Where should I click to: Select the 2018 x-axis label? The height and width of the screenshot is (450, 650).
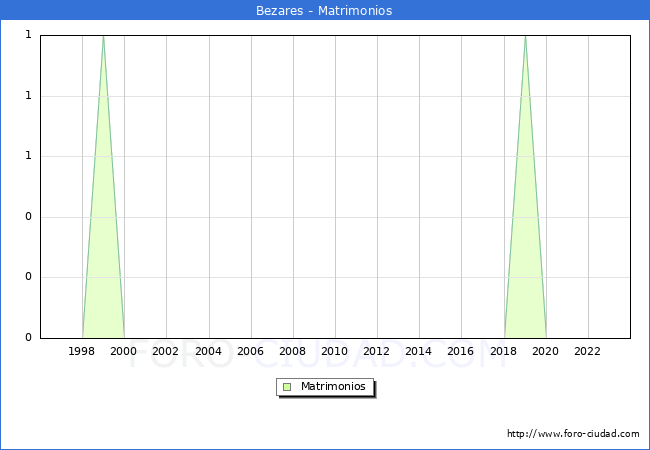click(x=503, y=351)
